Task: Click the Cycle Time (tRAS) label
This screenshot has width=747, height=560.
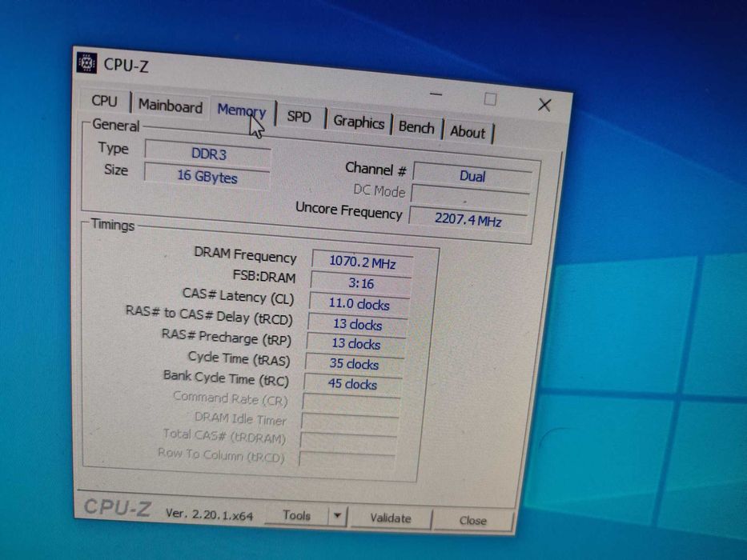Action: [x=239, y=358]
